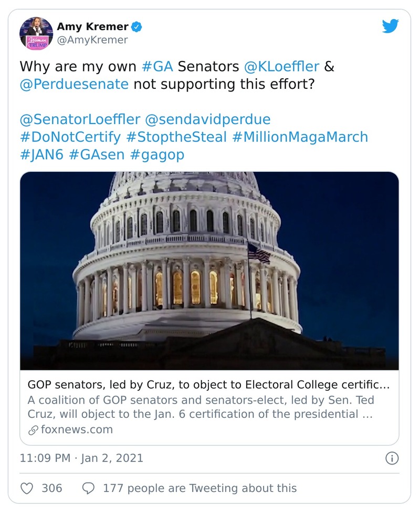
Task: Open the @Perduesenate mention
Action: pos(74,84)
